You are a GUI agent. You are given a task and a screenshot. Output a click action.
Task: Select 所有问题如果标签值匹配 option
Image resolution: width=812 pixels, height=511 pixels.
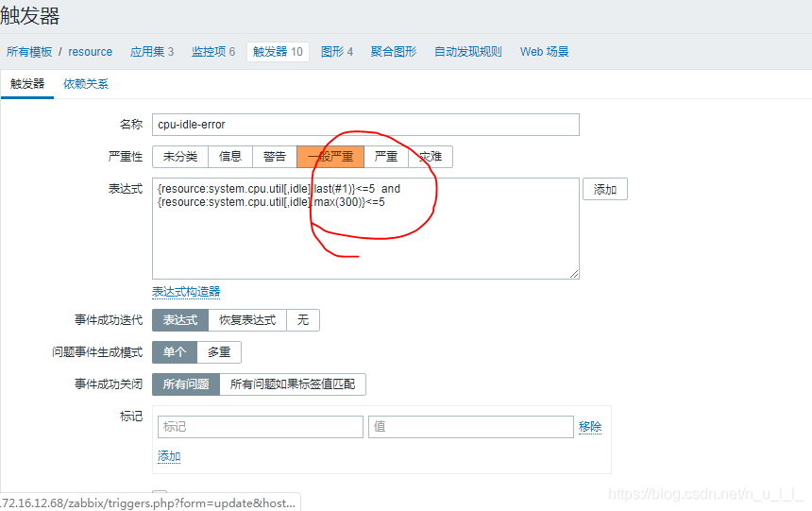point(293,384)
